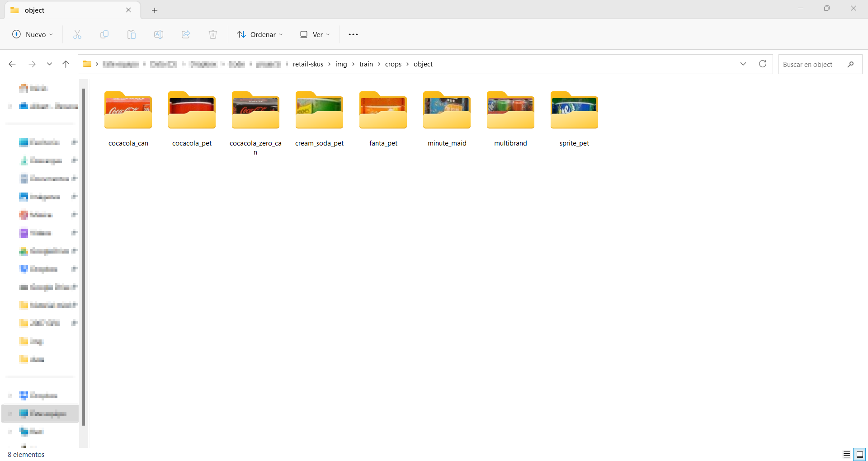This screenshot has height=461, width=868.
Task: Click the Copy icon in toolbar
Action: click(x=104, y=34)
